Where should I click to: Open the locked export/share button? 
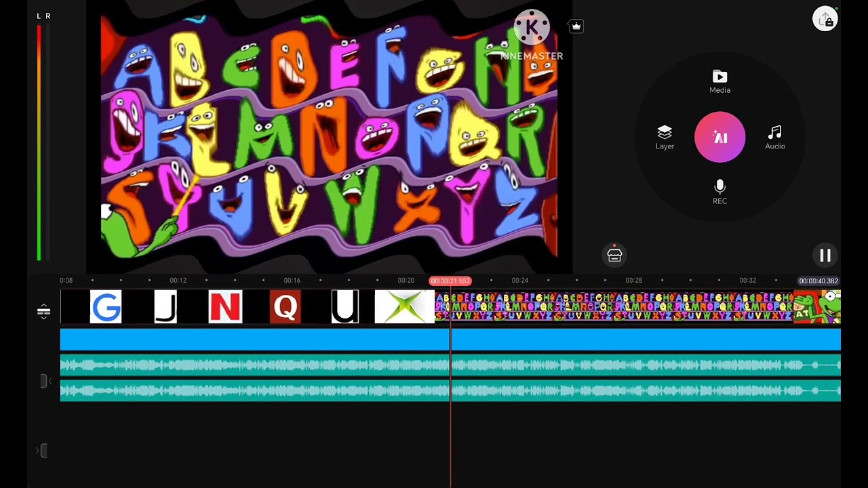point(825,19)
